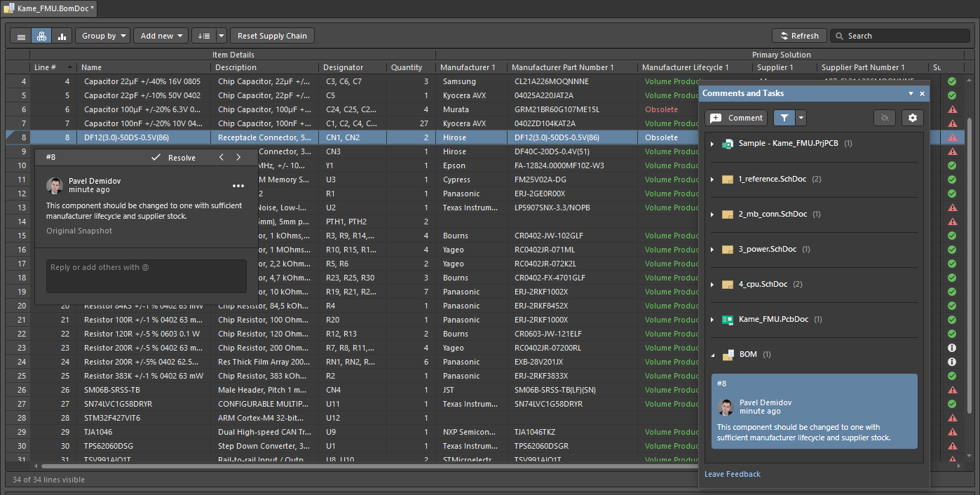
Task: Open the Leave Feedback link
Action: click(x=732, y=474)
